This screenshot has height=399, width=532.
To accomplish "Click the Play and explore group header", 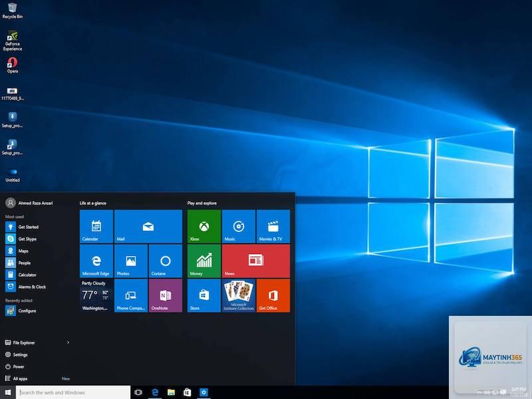I will tap(202, 203).
